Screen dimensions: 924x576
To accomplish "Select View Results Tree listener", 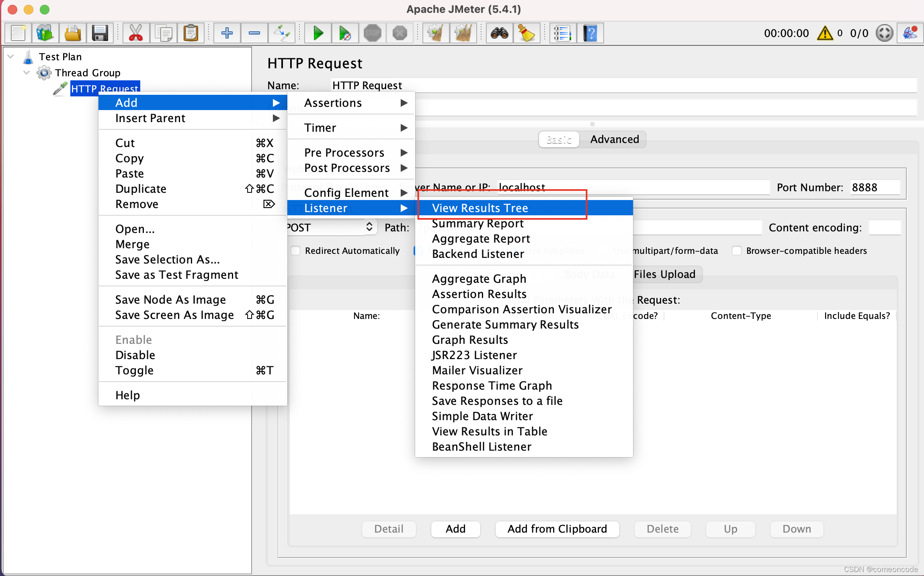I will (524, 208).
